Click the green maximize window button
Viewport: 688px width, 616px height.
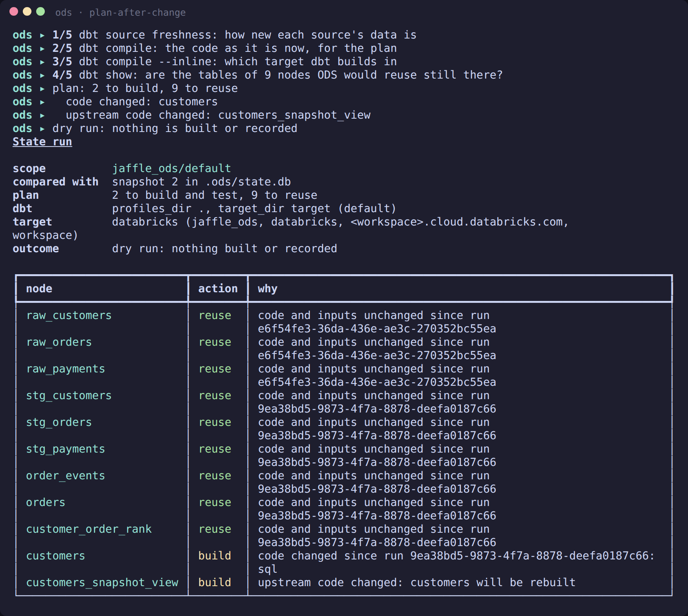click(x=40, y=11)
